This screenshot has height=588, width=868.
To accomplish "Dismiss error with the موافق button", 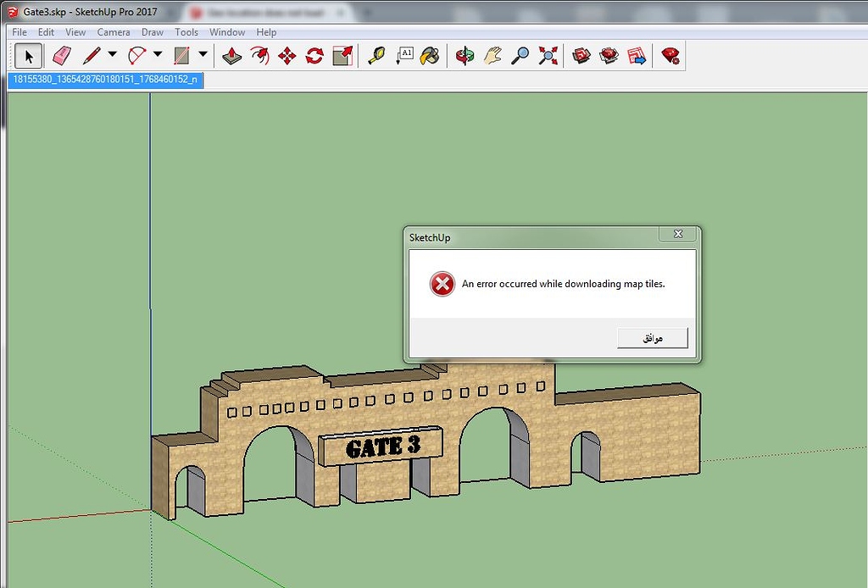I will pyautogui.click(x=652, y=338).
